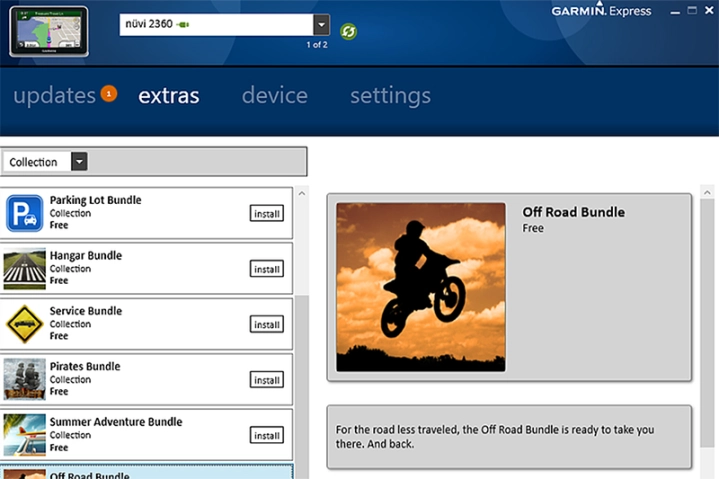Click the Off Road Bundle motocross preview image
Image resolution: width=719 pixels, height=479 pixels.
click(421, 287)
